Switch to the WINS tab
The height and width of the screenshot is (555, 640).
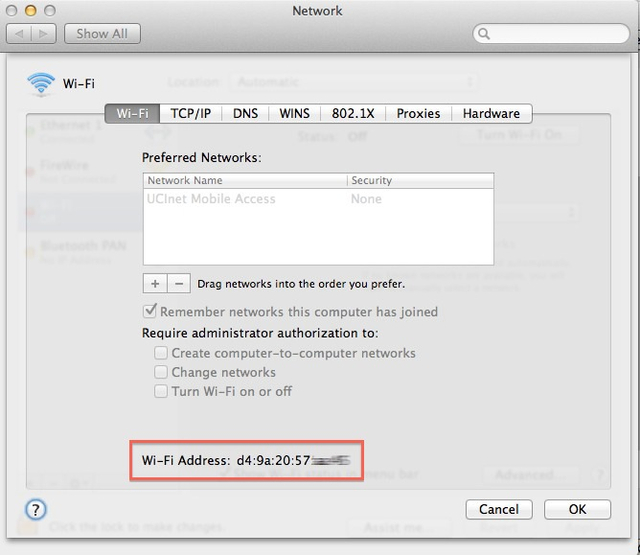click(x=294, y=113)
